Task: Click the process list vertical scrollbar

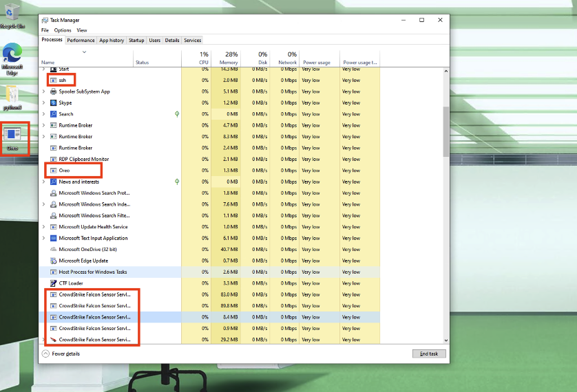Action: [445, 131]
